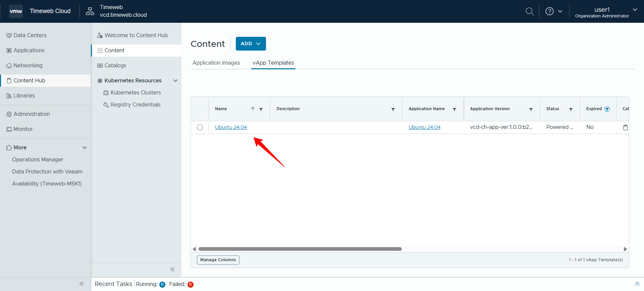Expand the Recent Tasks panel
The width and height of the screenshot is (644, 291).
point(637,284)
